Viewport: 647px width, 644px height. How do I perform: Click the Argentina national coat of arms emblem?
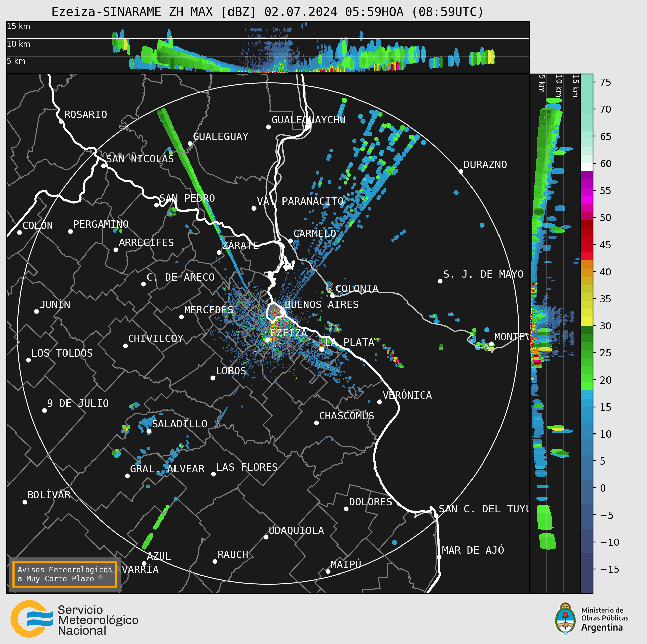tap(565, 619)
